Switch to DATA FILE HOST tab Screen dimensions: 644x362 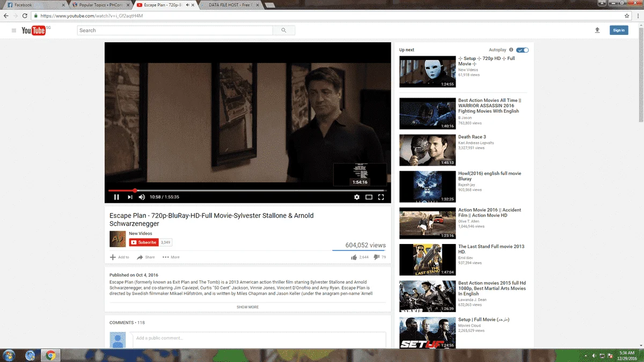pyautogui.click(x=230, y=5)
